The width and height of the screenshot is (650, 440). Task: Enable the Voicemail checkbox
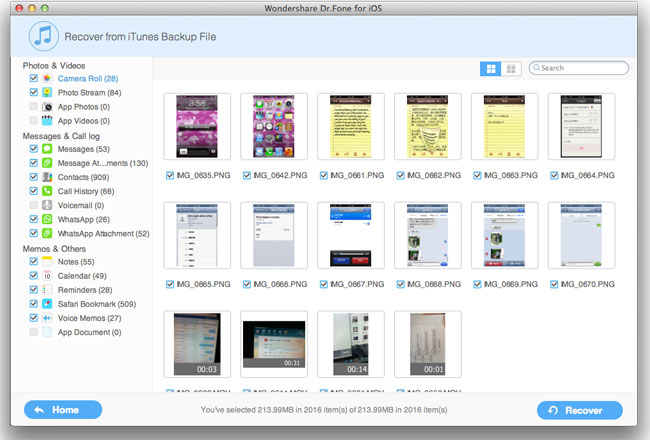click(x=34, y=205)
